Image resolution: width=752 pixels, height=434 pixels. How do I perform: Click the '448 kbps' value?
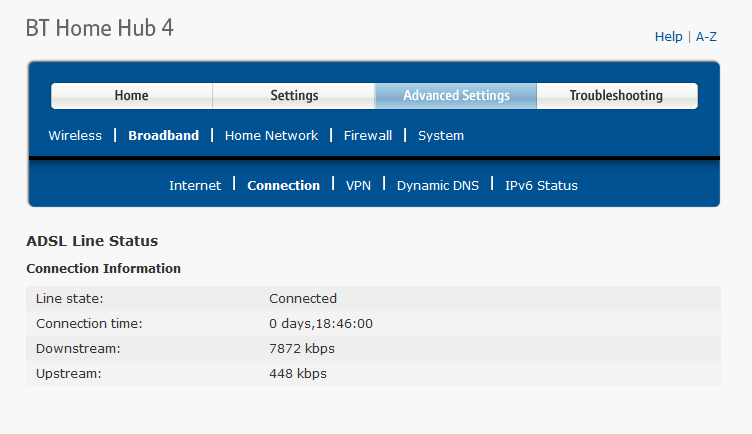point(298,374)
